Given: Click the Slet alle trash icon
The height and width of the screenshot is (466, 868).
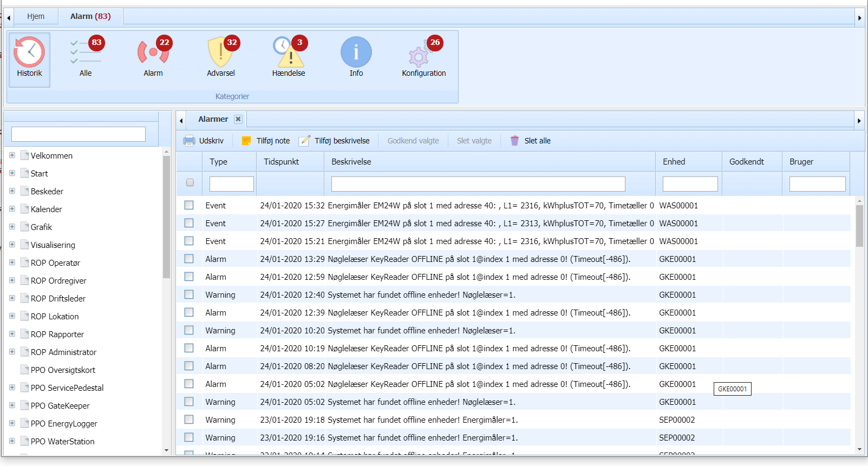Looking at the screenshot, I should coord(515,141).
